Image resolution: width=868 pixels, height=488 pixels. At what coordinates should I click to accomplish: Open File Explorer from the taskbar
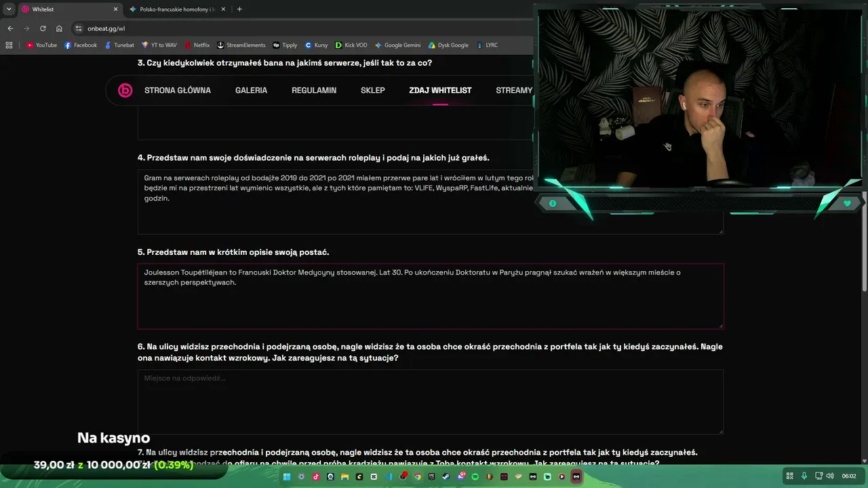point(345,476)
